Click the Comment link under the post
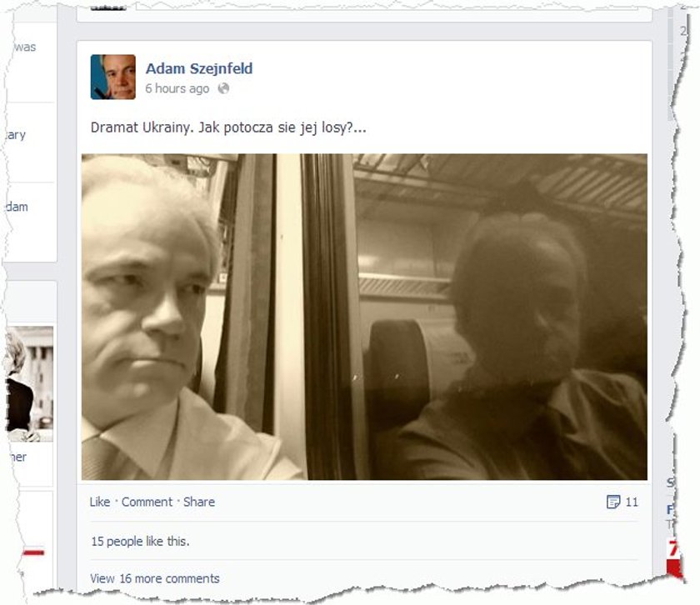700x605 pixels. tap(147, 502)
